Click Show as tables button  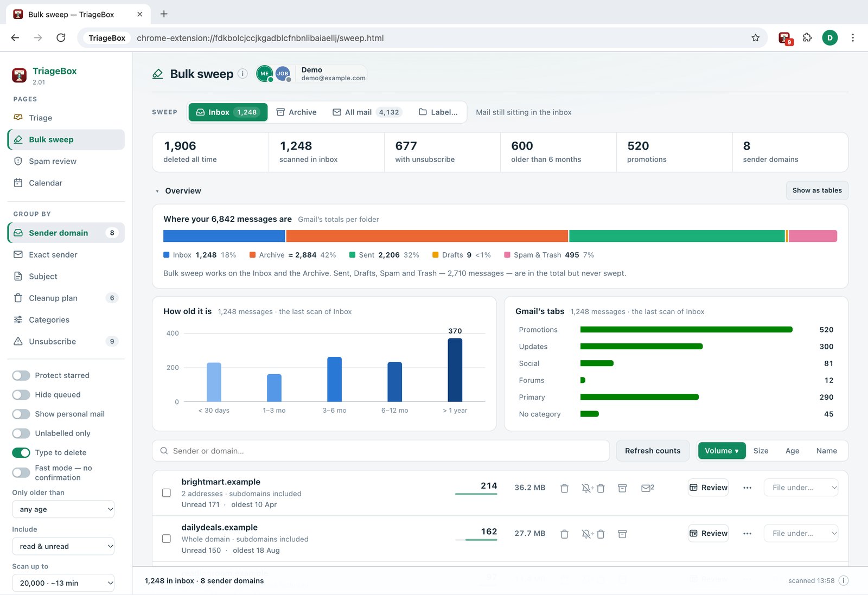817,190
